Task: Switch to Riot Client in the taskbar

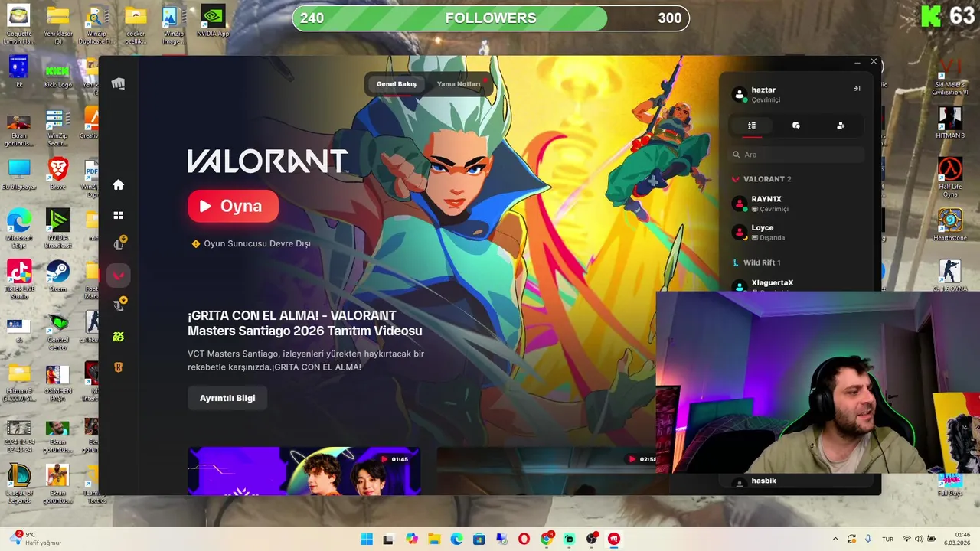Action: coord(613,539)
